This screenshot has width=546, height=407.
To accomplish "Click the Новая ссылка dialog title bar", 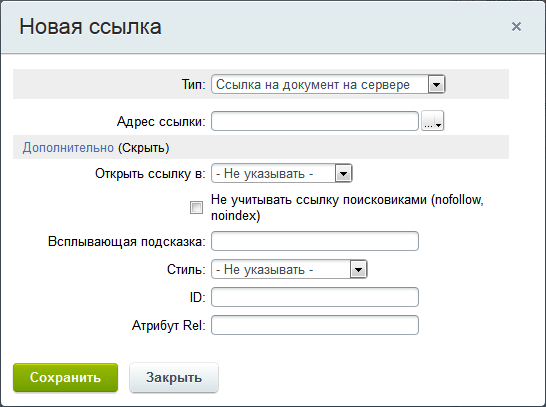I will (x=273, y=27).
